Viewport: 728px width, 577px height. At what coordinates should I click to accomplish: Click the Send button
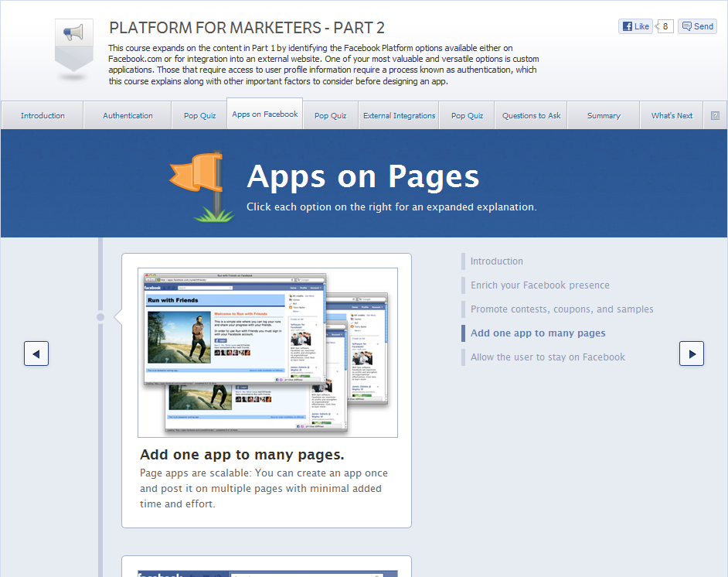(697, 26)
